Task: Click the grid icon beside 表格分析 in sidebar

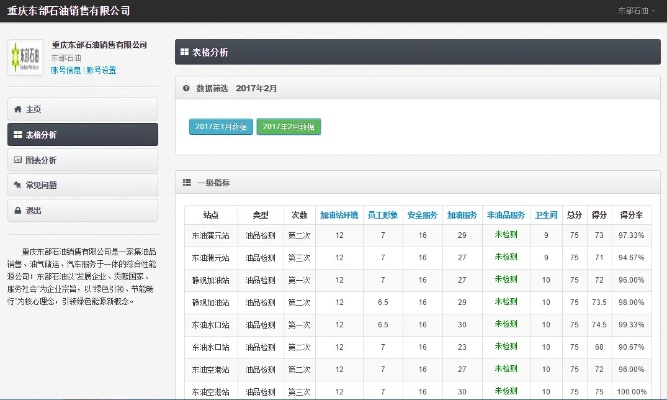Action: pos(17,134)
